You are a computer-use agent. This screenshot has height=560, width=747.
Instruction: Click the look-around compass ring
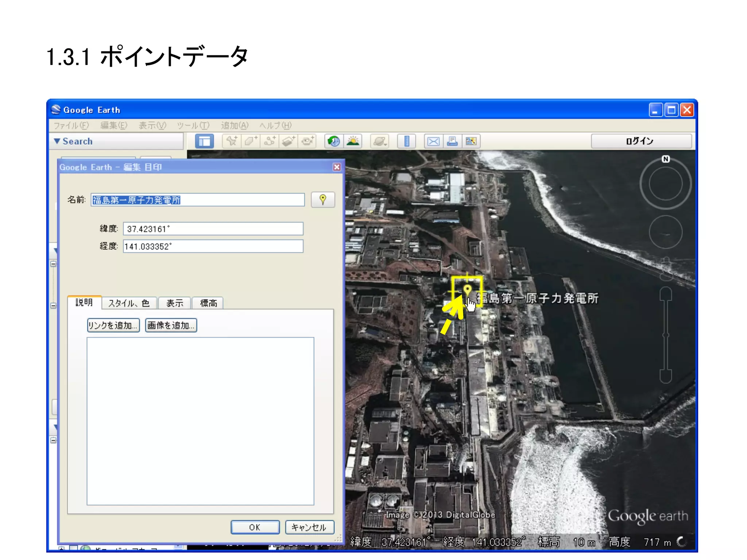(666, 184)
